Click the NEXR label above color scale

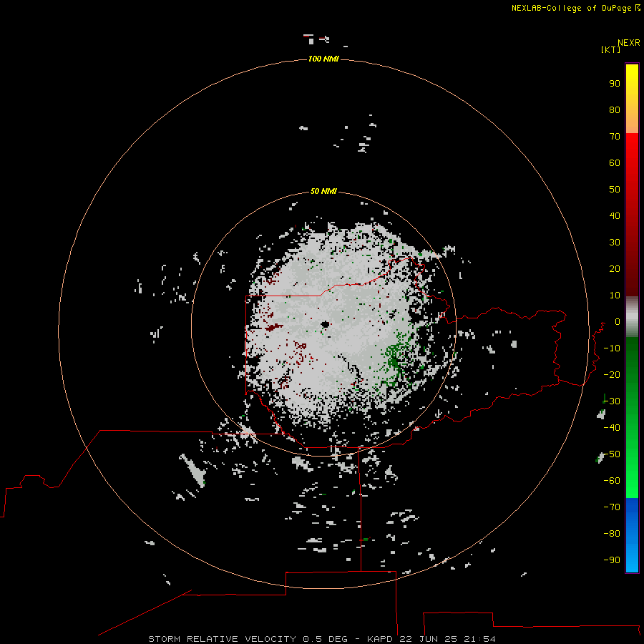(629, 43)
